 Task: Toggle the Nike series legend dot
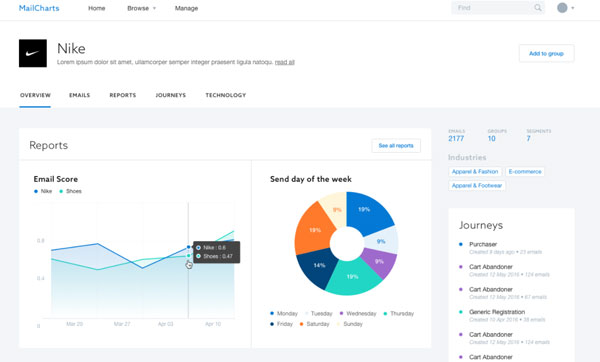[36, 191]
